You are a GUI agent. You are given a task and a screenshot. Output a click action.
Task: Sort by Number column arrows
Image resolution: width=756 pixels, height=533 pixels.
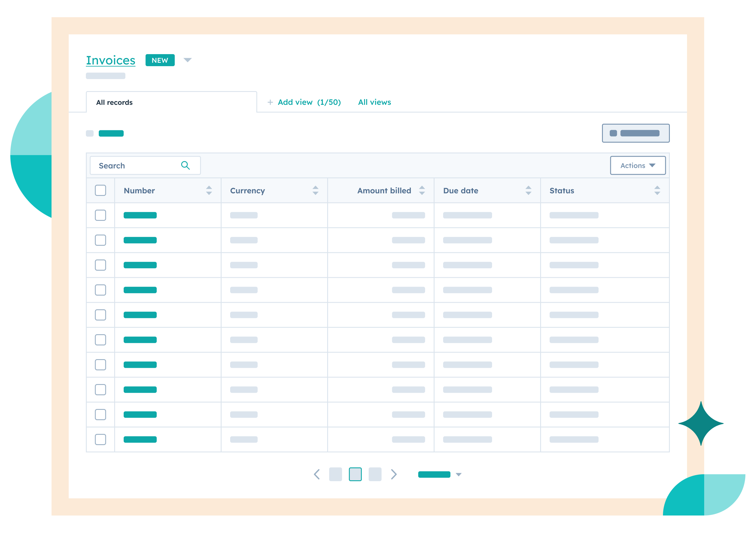tap(209, 190)
